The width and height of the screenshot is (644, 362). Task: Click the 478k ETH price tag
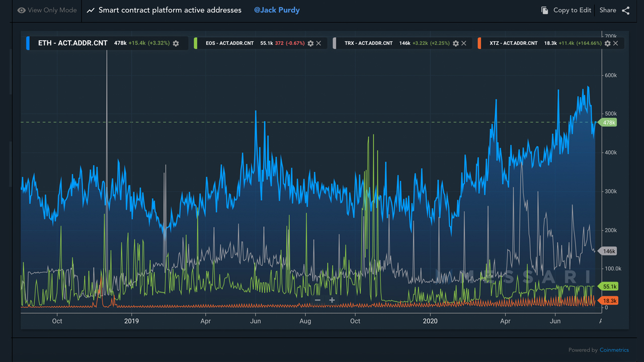(607, 123)
